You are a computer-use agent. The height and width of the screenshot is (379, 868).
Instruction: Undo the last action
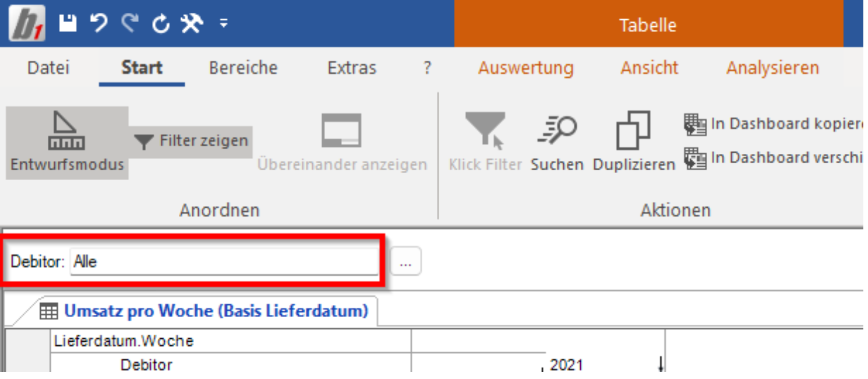click(99, 24)
